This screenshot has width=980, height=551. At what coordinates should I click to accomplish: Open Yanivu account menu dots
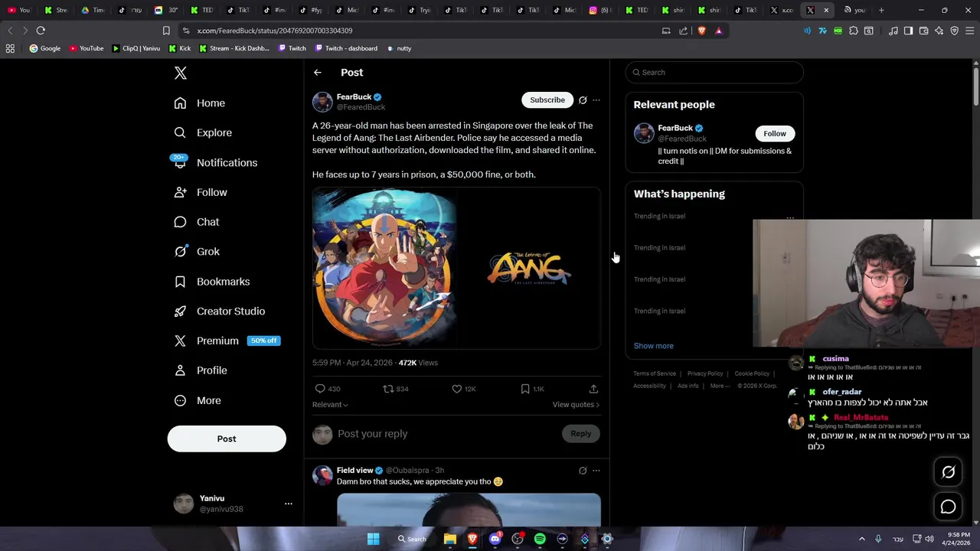[x=289, y=504]
